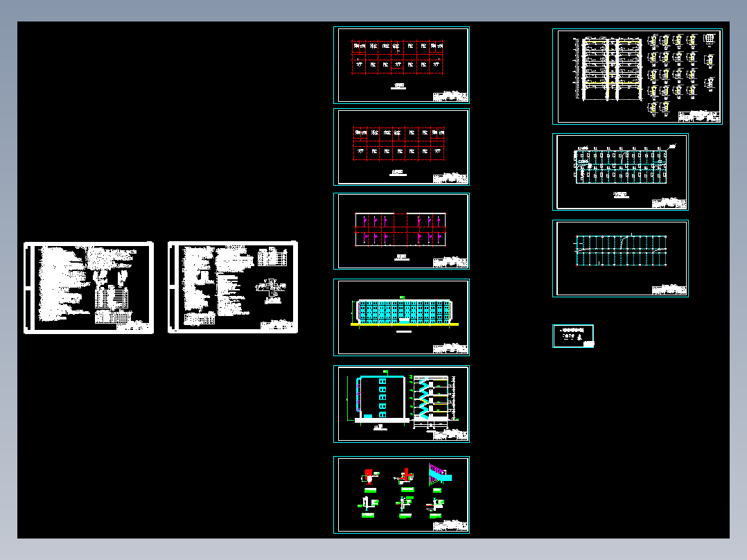Click the small standalone title box sheet
747x560 pixels.
[x=573, y=336]
